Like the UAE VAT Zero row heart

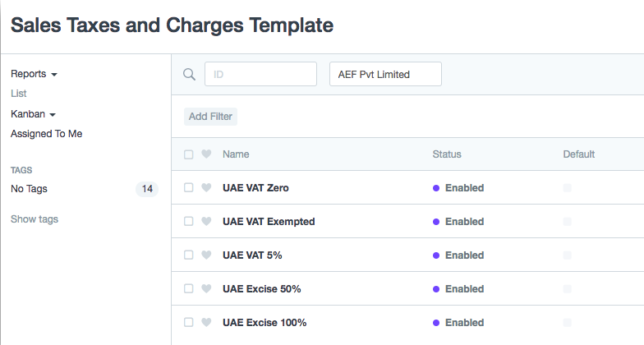tap(206, 187)
